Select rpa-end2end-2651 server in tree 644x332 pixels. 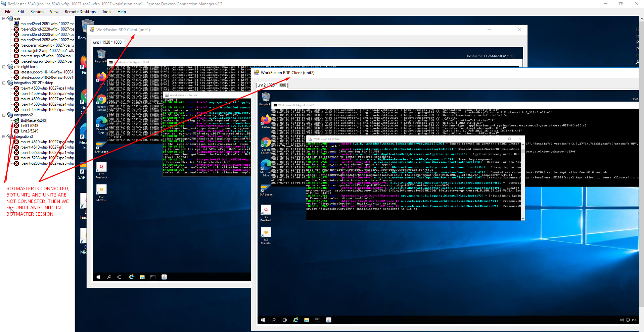(47, 24)
